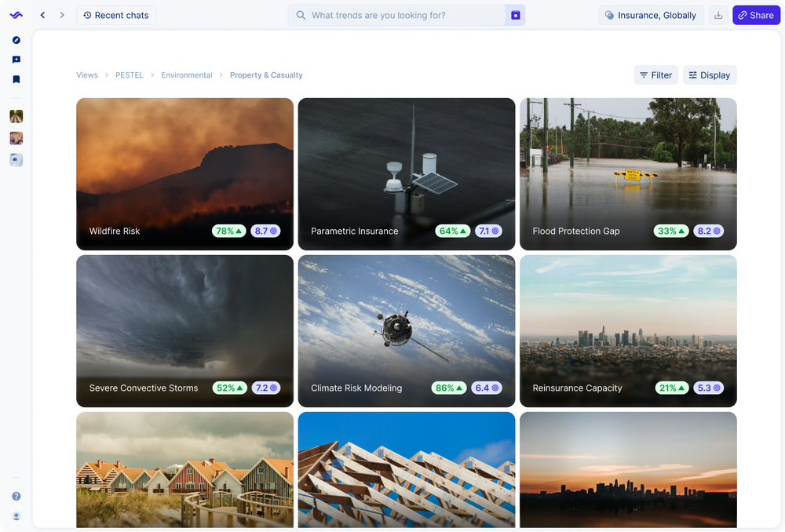Open the Severe Convective Storms card

184,331
